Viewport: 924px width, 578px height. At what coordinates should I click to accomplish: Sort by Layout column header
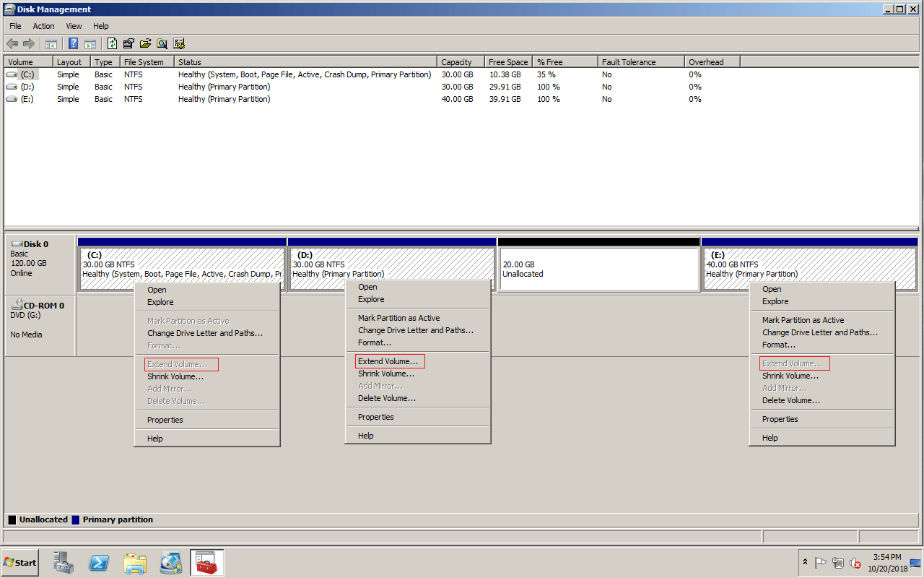(71, 62)
